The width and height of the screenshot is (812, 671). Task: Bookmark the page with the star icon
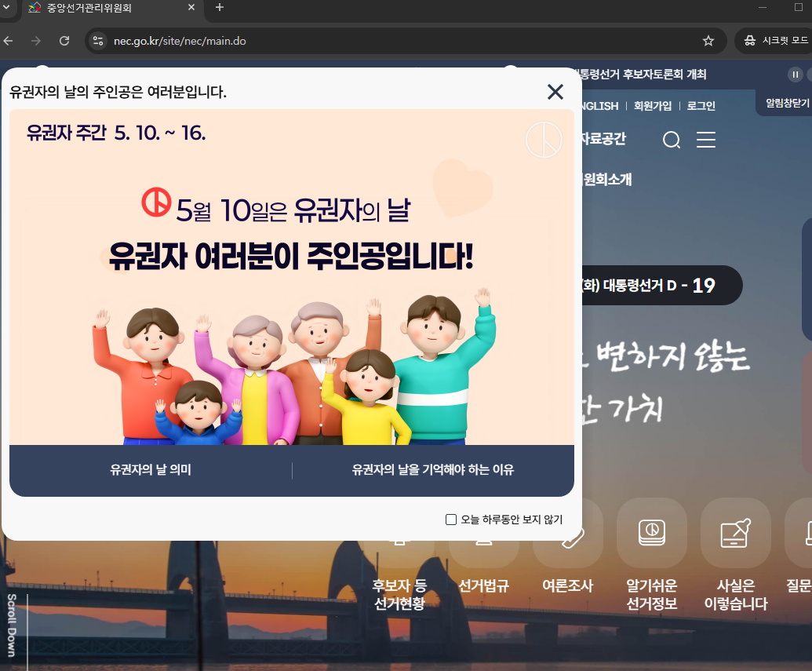[x=708, y=42]
